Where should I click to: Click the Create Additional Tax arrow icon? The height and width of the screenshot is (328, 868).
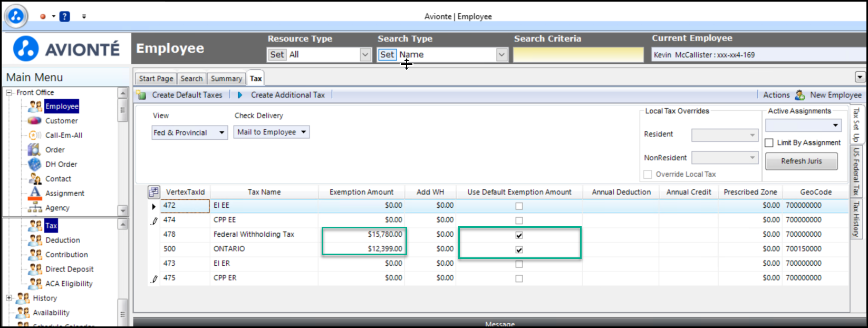click(240, 95)
